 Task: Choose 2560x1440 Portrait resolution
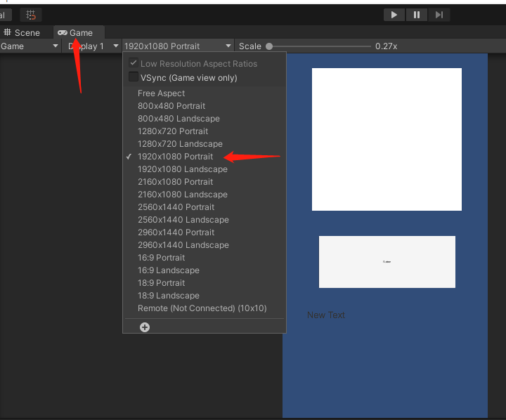coord(205,207)
